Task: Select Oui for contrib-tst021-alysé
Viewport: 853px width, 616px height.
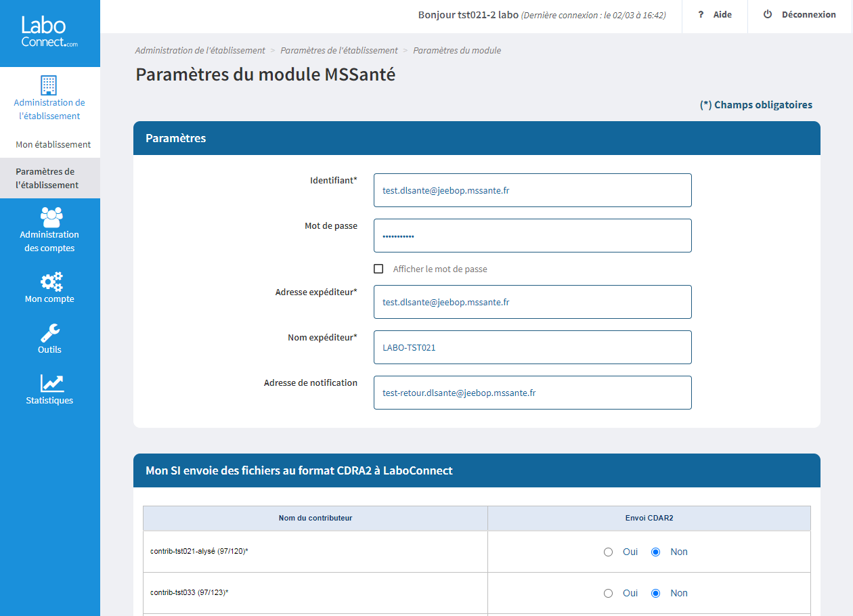Action: pyautogui.click(x=608, y=552)
